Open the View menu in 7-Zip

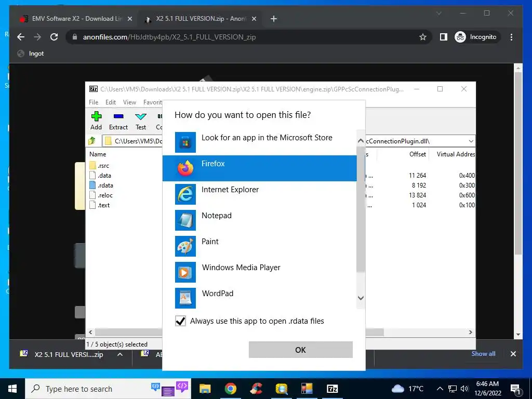coord(129,102)
